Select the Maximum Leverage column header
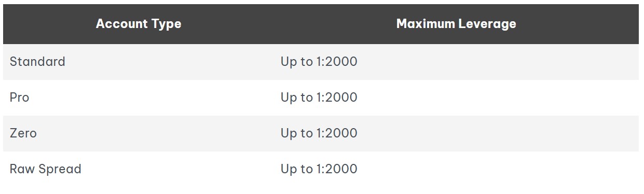The width and height of the screenshot is (644, 194). point(456,24)
